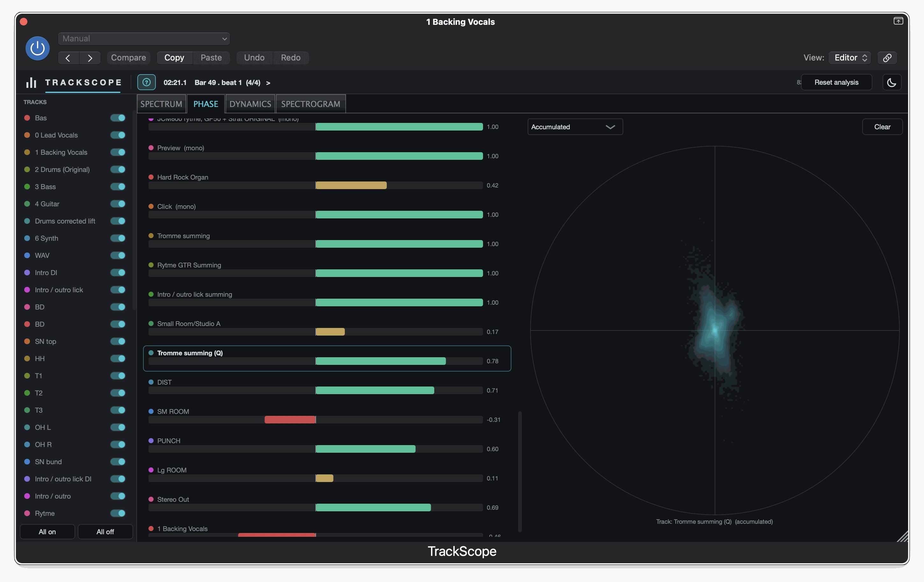Screen dimensions: 924x582
Task: Toggle the 4 Guitar track switch
Action: pyautogui.click(x=118, y=203)
